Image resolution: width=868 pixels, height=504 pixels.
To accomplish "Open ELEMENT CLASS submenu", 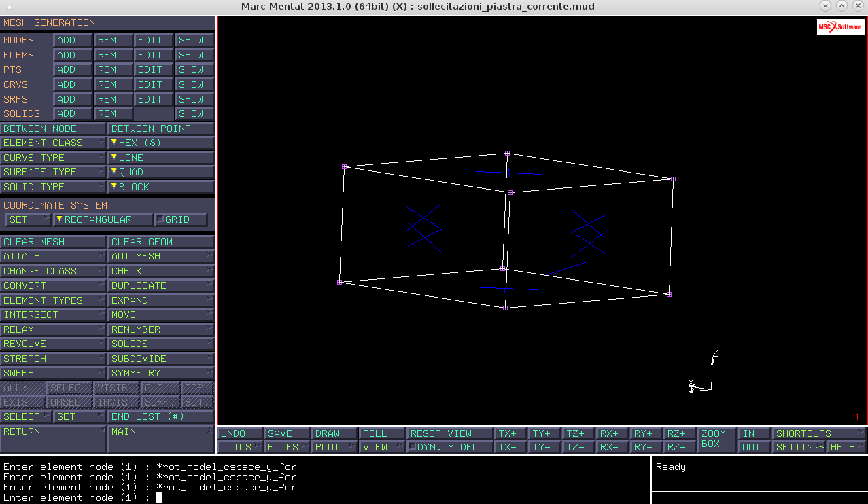I will 54,143.
